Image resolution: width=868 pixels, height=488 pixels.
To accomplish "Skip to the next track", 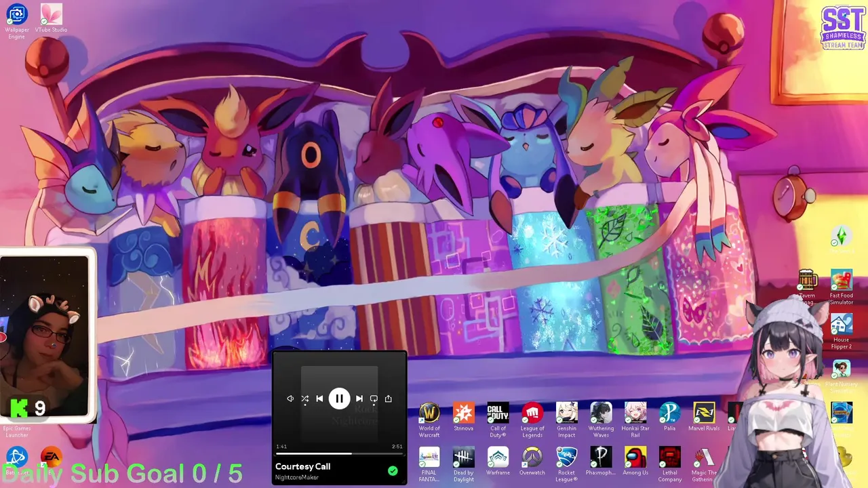I will point(359,399).
